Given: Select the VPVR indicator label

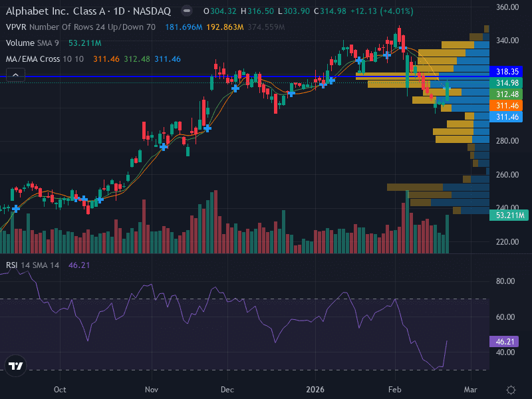Looking at the screenshot, I should click(16, 27).
